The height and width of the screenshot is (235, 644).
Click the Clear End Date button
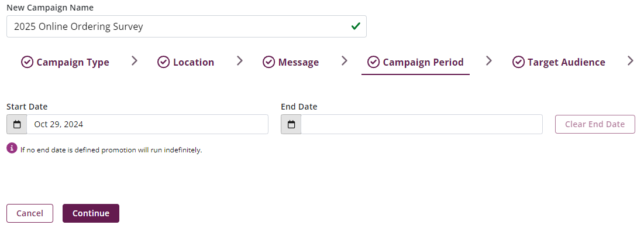(x=595, y=124)
